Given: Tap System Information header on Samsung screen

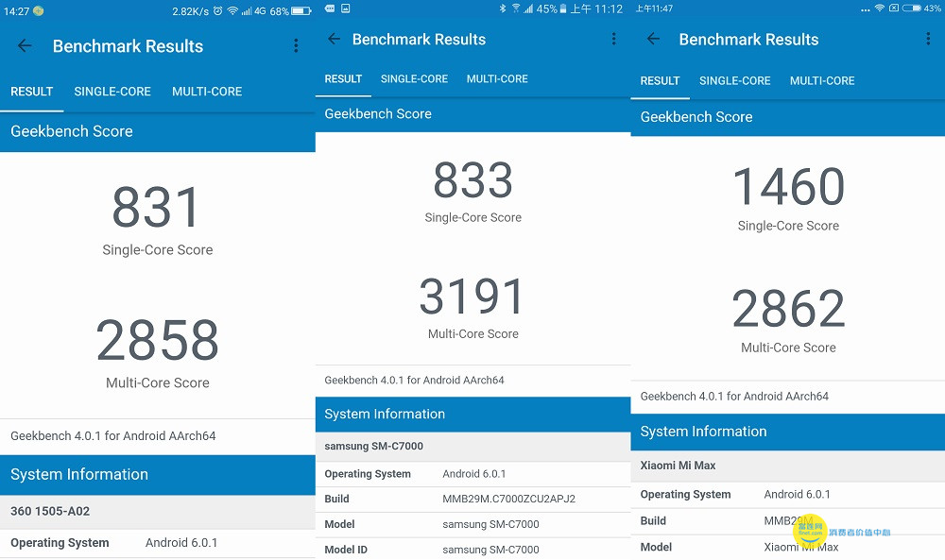Looking at the screenshot, I should (473, 415).
